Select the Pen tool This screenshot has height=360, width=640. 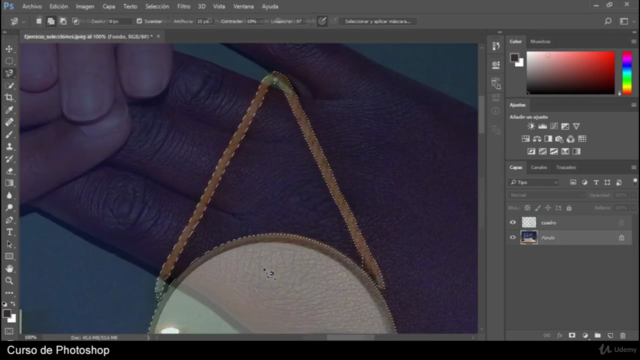(x=9, y=220)
